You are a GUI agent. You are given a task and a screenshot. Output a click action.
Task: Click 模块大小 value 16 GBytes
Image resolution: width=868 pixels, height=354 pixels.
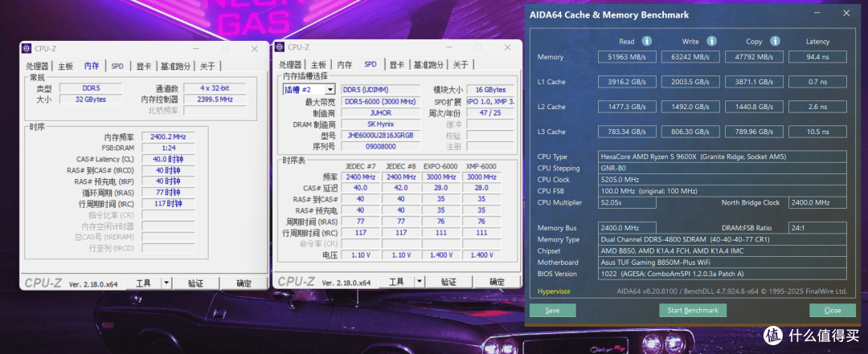490,90
